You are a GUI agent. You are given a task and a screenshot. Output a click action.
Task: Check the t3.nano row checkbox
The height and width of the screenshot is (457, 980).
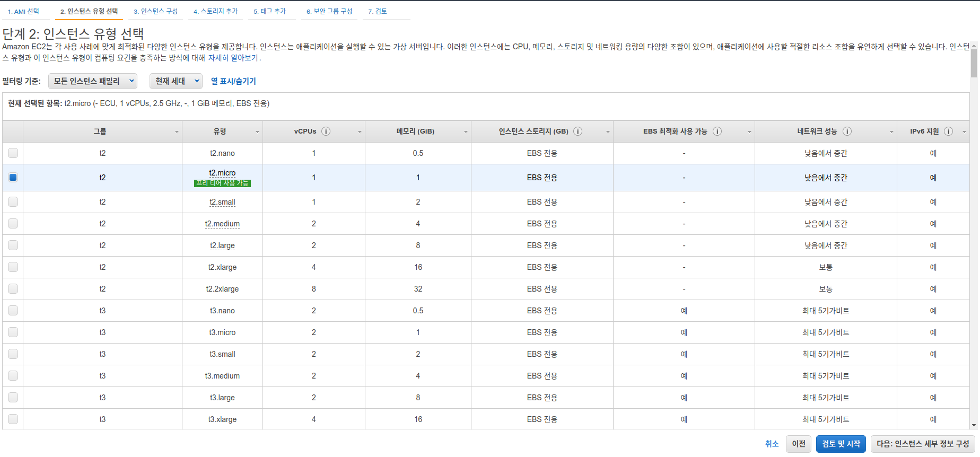[x=13, y=311]
